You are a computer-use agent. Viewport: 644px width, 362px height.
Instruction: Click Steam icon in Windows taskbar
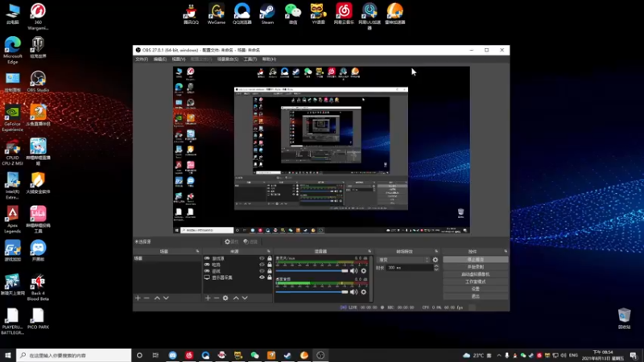tap(287, 356)
